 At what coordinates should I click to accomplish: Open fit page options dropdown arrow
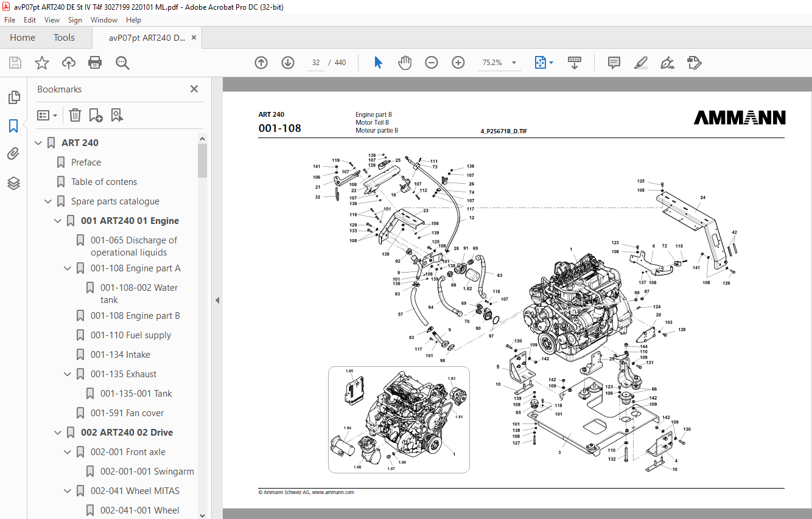tap(551, 63)
